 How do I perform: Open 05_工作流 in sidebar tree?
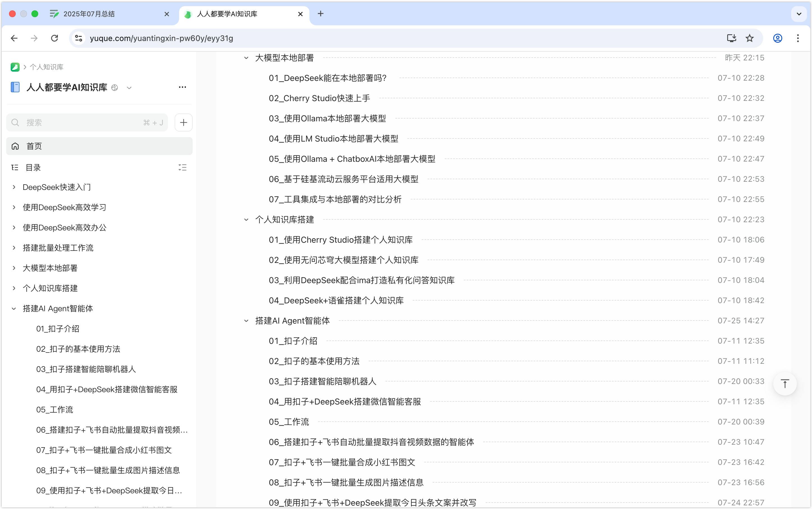pyautogui.click(x=54, y=410)
